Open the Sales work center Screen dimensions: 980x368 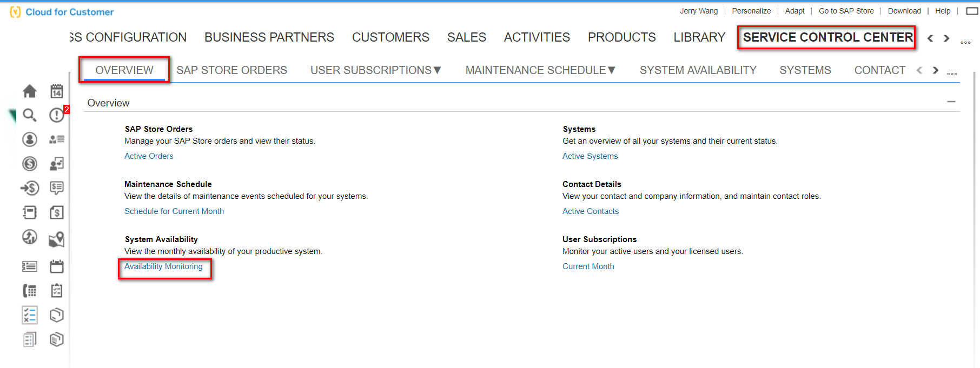click(467, 37)
